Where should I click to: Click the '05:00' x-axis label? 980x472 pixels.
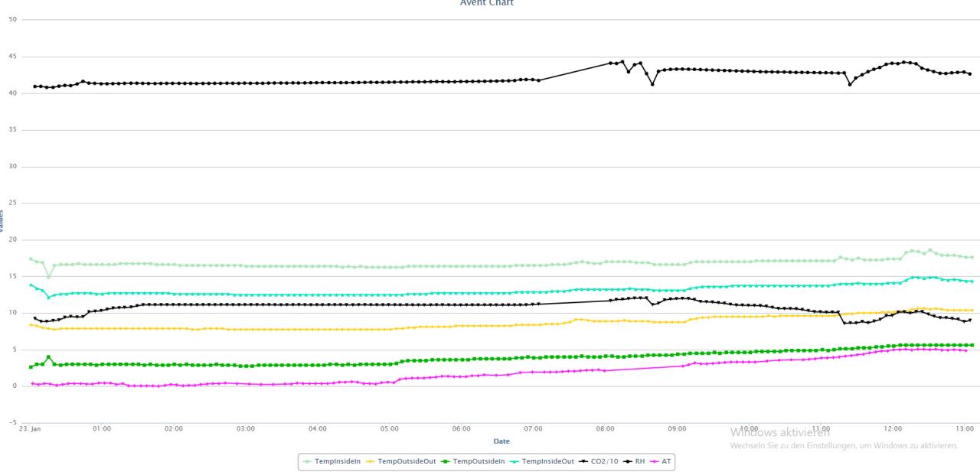click(x=390, y=428)
